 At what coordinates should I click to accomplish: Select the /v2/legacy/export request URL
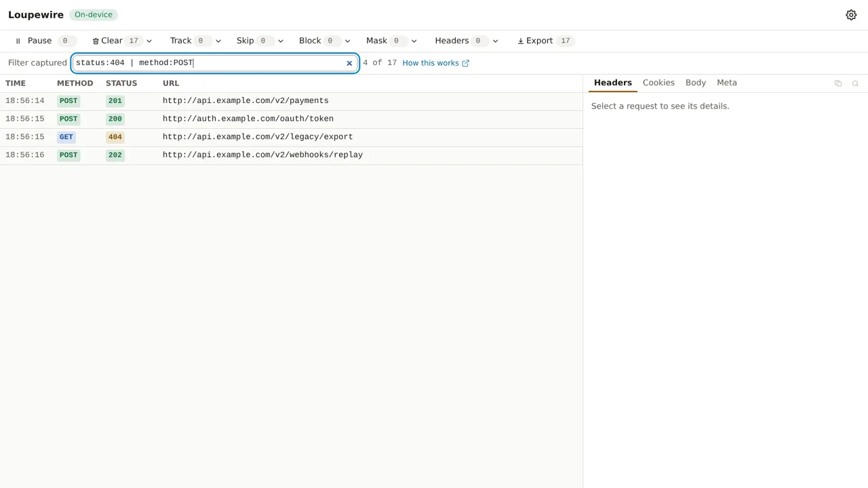[x=258, y=137]
